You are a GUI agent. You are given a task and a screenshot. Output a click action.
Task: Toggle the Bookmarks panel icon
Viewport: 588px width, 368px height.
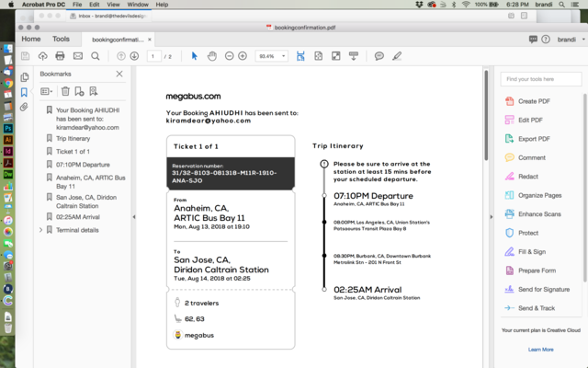24,92
